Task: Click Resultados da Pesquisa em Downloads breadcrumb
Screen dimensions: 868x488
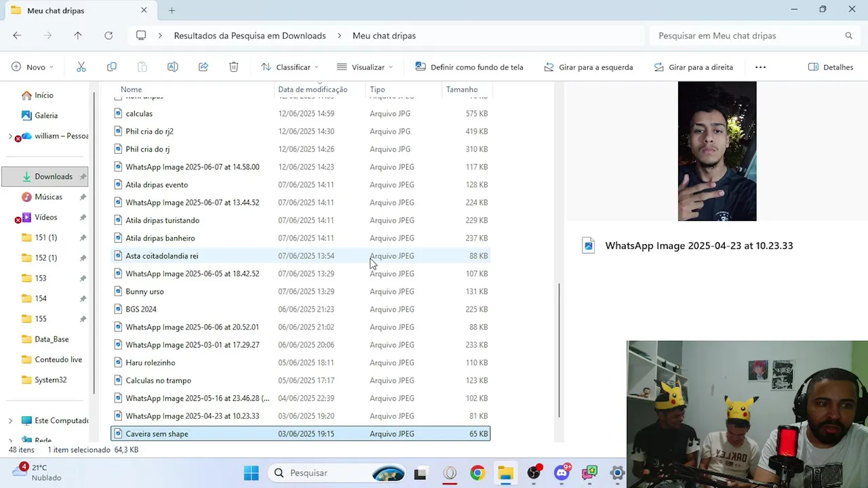Action: point(250,35)
